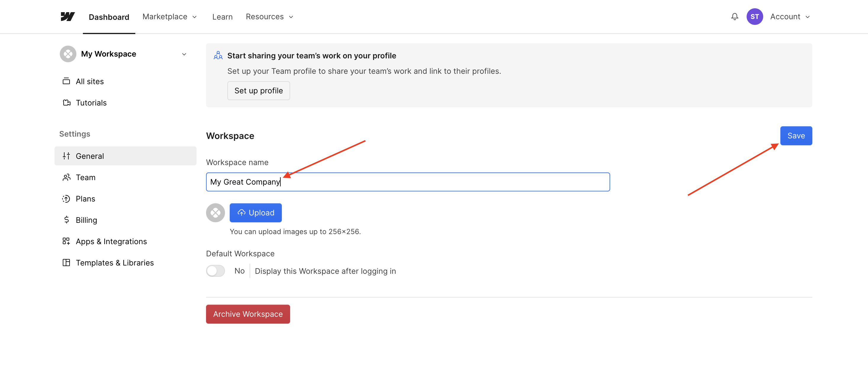Viewport: 868px width, 387px height.
Task: Click the Apps & Integrations grid icon
Action: (66, 241)
